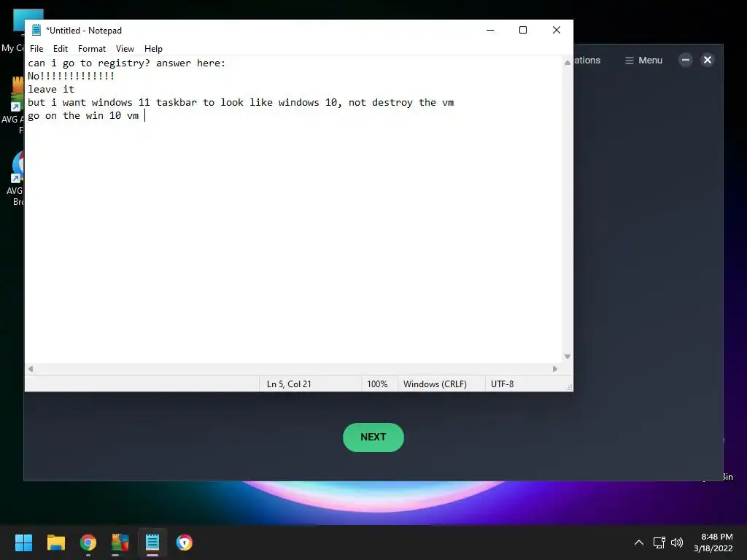Open the Menu in the AVG window

point(643,61)
